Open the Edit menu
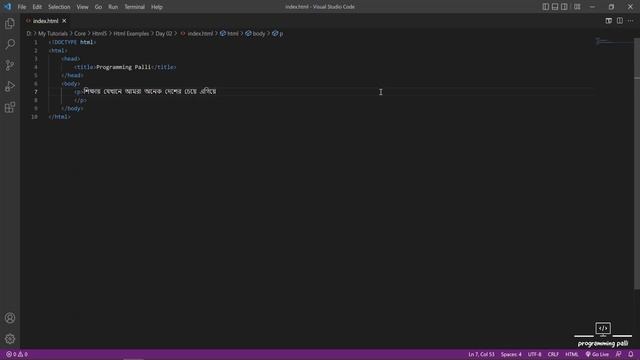This screenshot has width=640, height=360. (x=37, y=7)
